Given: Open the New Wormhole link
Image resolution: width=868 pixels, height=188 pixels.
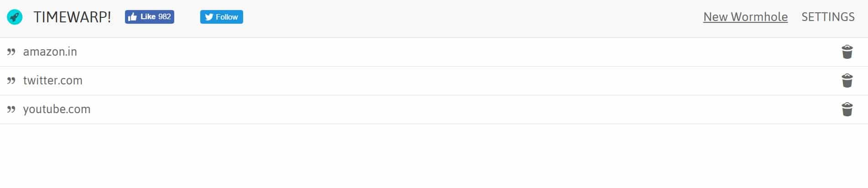Looking at the screenshot, I should [745, 17].
